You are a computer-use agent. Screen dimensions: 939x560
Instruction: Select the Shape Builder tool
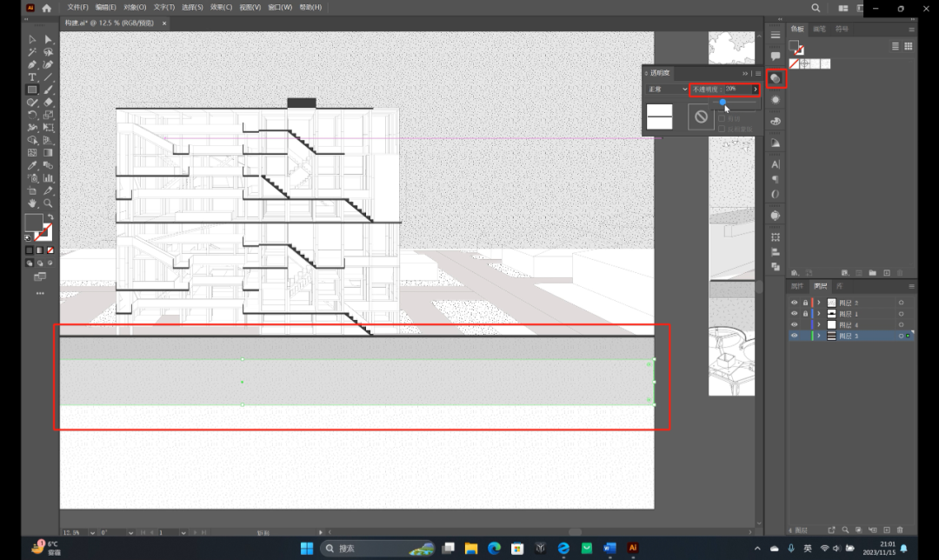(32, 140)
